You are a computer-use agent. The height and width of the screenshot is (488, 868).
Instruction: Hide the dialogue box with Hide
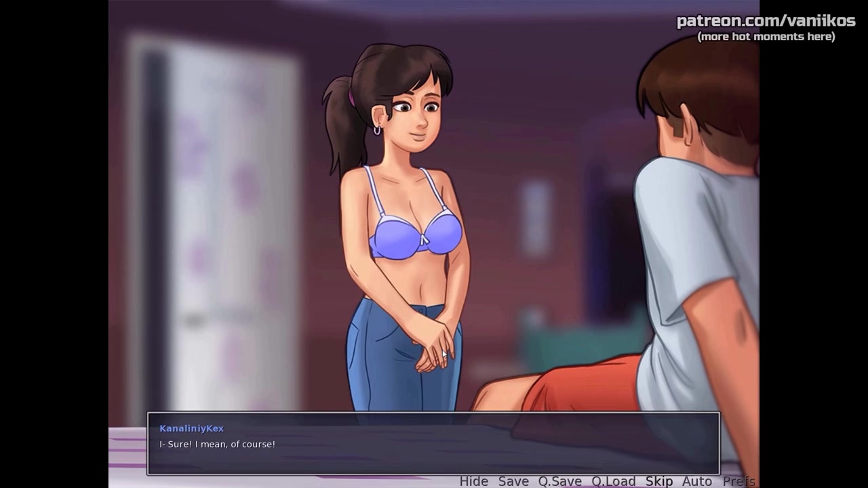(473, 481)
